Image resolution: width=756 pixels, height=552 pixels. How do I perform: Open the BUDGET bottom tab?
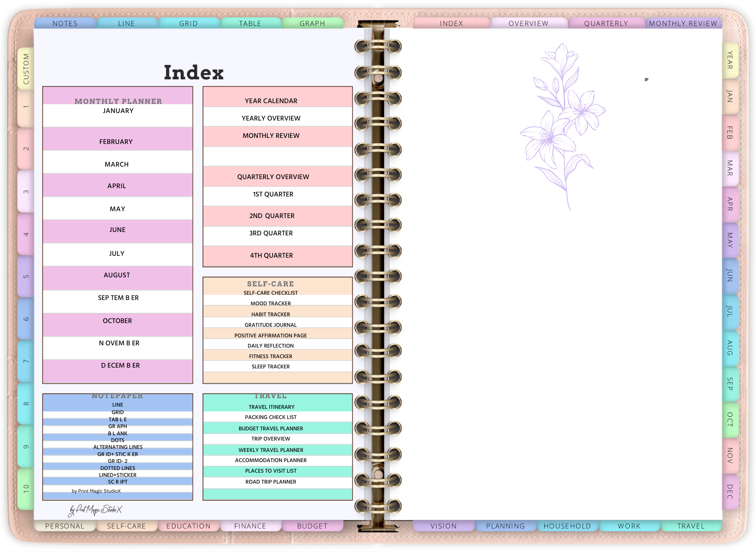pyautogui.click(x=312, y=526)
